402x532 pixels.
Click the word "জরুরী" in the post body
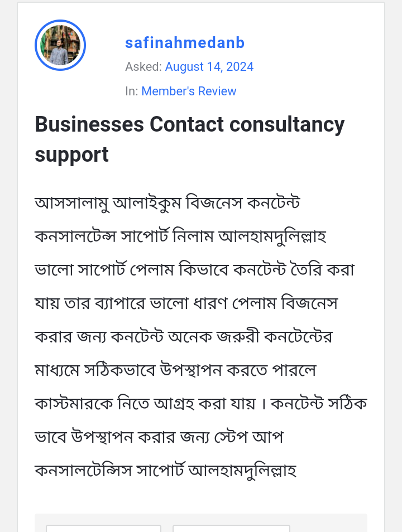click(x=236, y=337)
